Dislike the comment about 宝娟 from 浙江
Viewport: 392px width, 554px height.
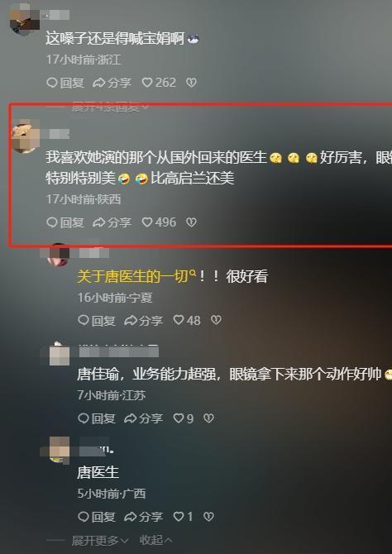[x=191, y=83]
